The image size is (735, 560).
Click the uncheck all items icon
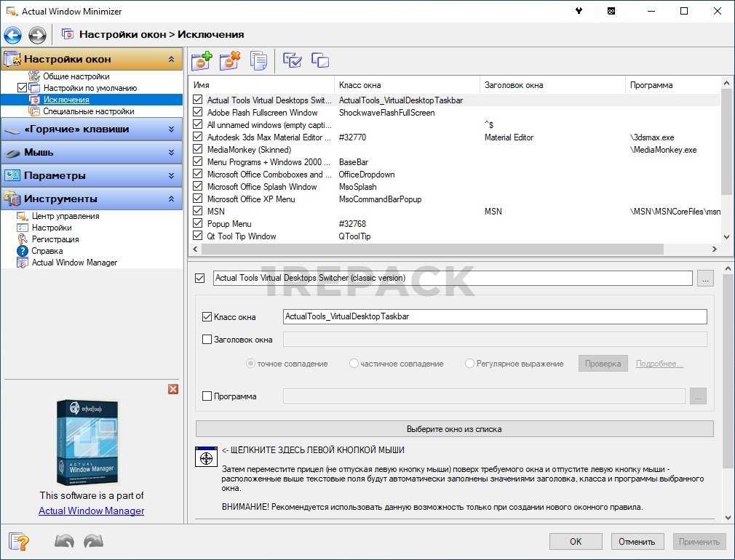[x=320, y=61]
